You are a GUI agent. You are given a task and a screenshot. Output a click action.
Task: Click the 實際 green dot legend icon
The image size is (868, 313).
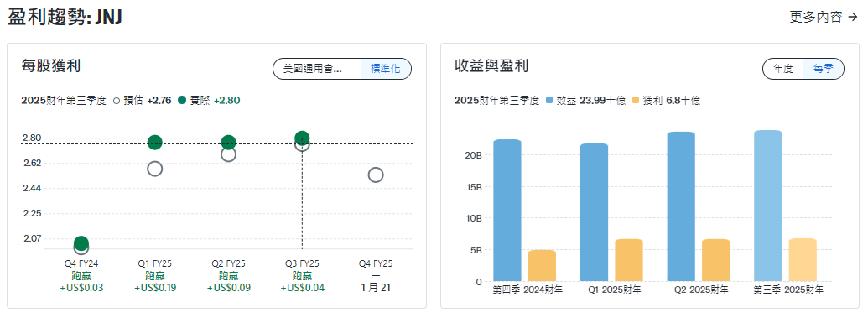pos(182,100)
